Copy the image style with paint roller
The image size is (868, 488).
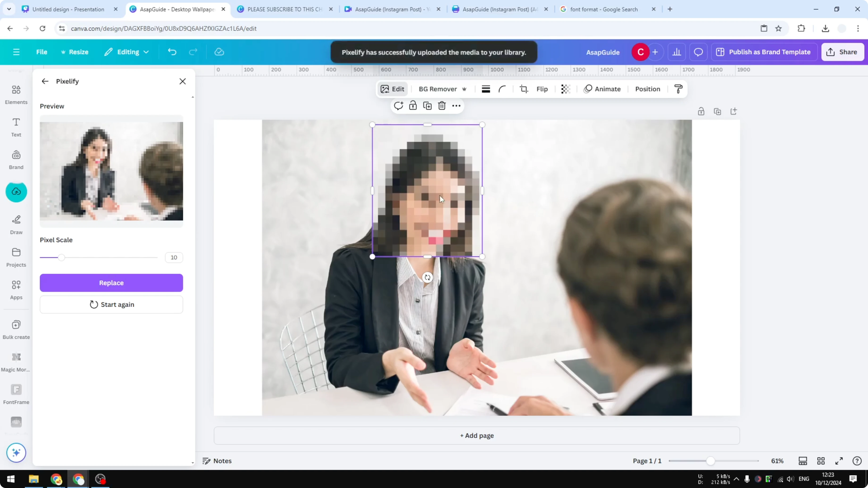pyautogui.click(x=678, y=89)
